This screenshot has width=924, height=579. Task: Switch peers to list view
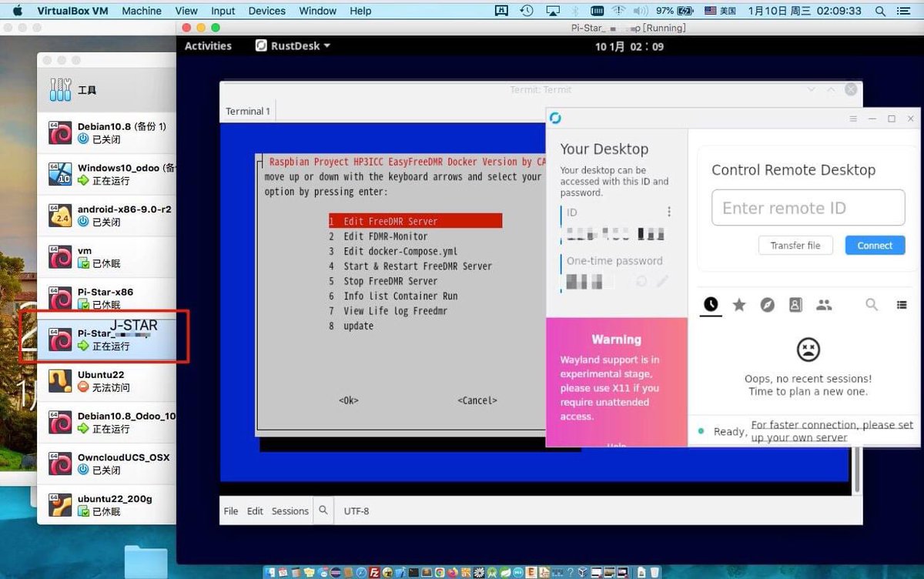902,304
